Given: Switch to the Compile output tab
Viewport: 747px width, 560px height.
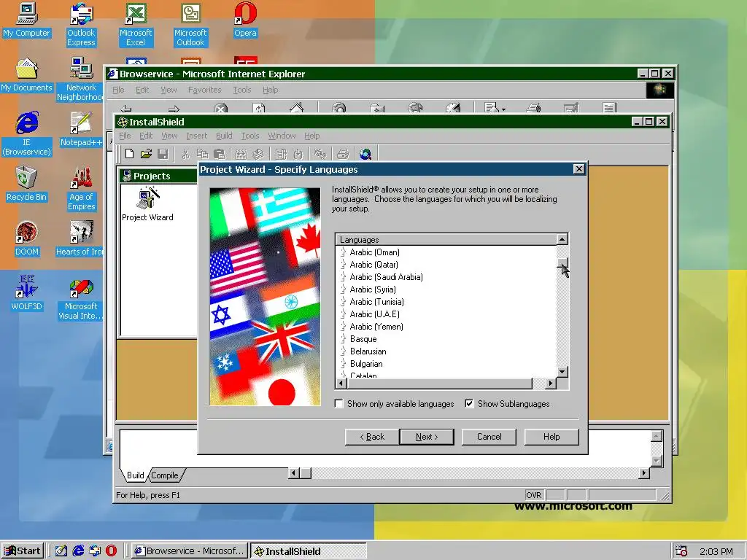Looking at the screenshot, I should pos(165,475).
